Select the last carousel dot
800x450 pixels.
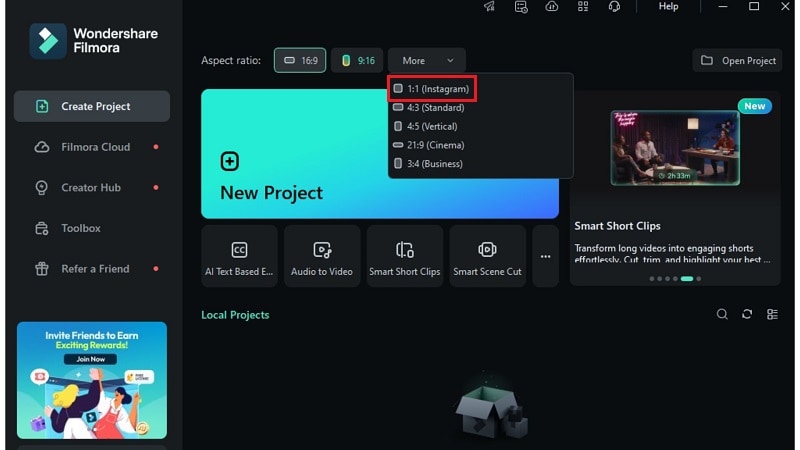click(698, 279)
